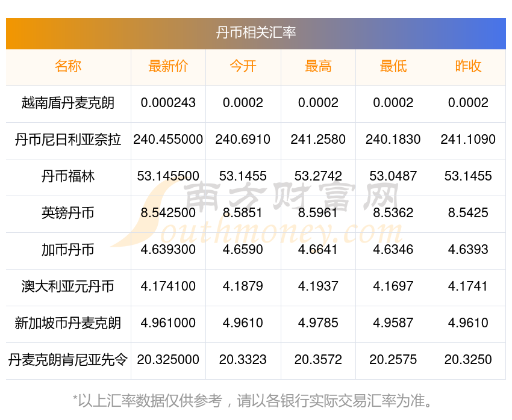
Task: Click highest value 53.2742
Action: [x=318, y=176]
